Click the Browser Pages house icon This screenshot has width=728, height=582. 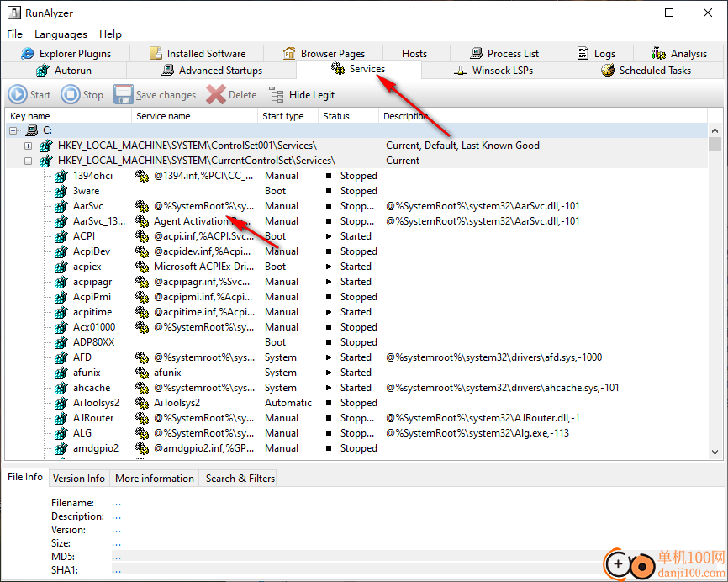(x=289, y=54)
